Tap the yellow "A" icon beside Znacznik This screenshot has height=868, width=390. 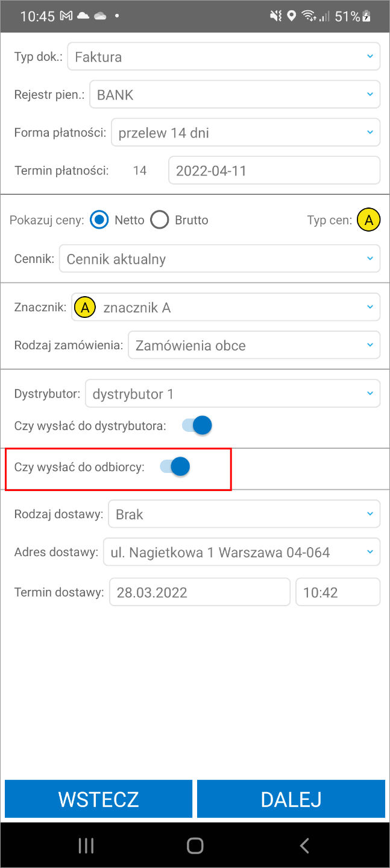(x=84, y=306)
